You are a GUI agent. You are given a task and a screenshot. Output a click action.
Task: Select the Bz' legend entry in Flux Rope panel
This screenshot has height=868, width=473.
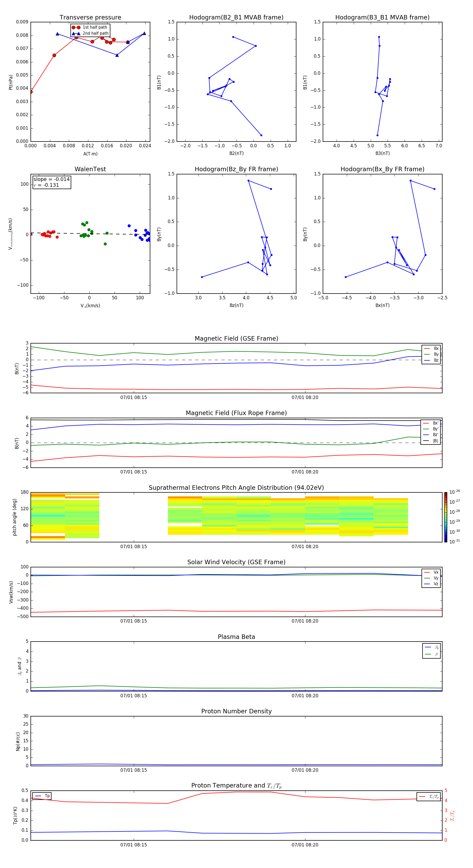coord(431,435)
